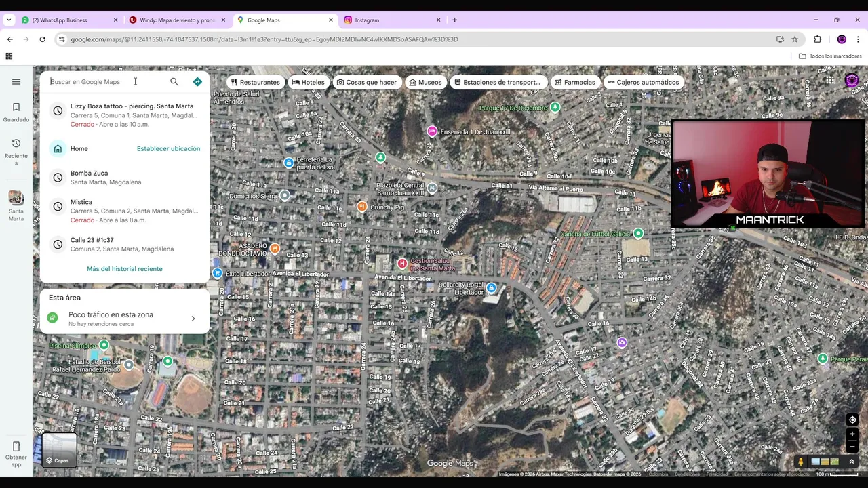Select the Street View pegman icon
This screenshot has width=868, height=488.
[800, 462]
